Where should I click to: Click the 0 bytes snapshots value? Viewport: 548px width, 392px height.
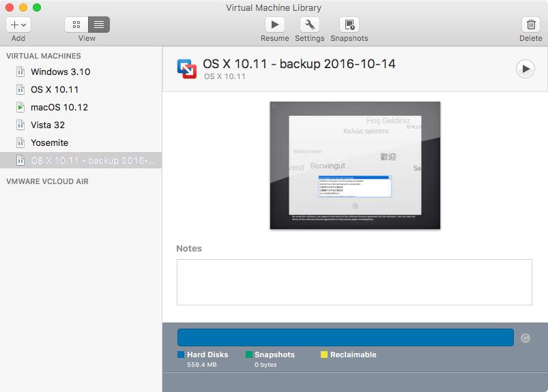point(265,365)
